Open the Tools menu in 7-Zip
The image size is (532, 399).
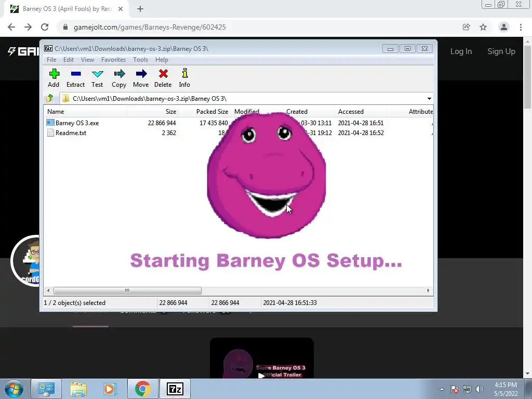[140, 60]
